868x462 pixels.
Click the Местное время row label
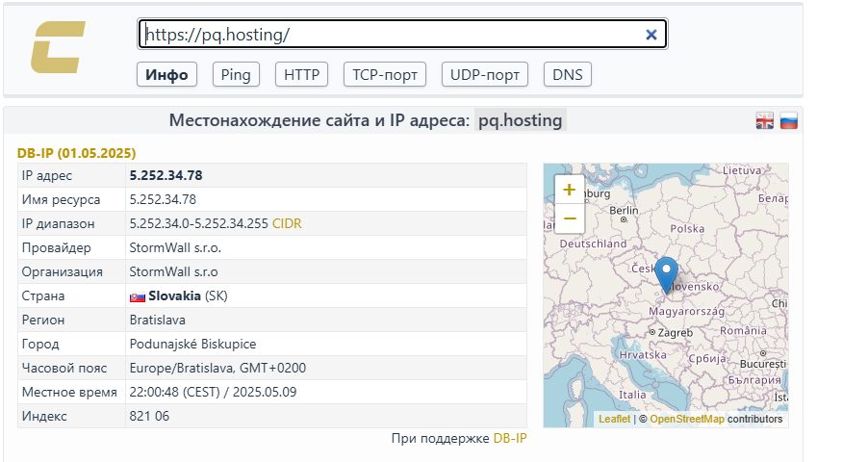point(69,392)
